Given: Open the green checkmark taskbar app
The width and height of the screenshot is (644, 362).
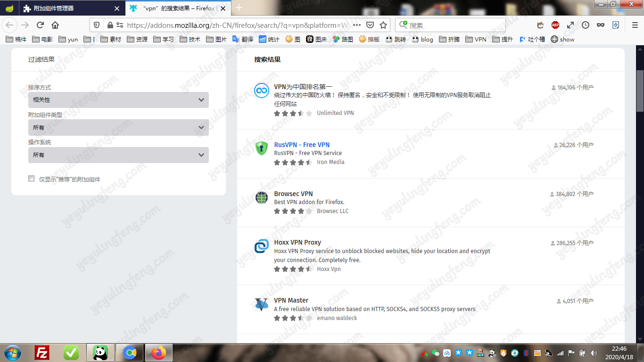Looking at the screenshot, I should pyautogui.click(x=71, y=353).
